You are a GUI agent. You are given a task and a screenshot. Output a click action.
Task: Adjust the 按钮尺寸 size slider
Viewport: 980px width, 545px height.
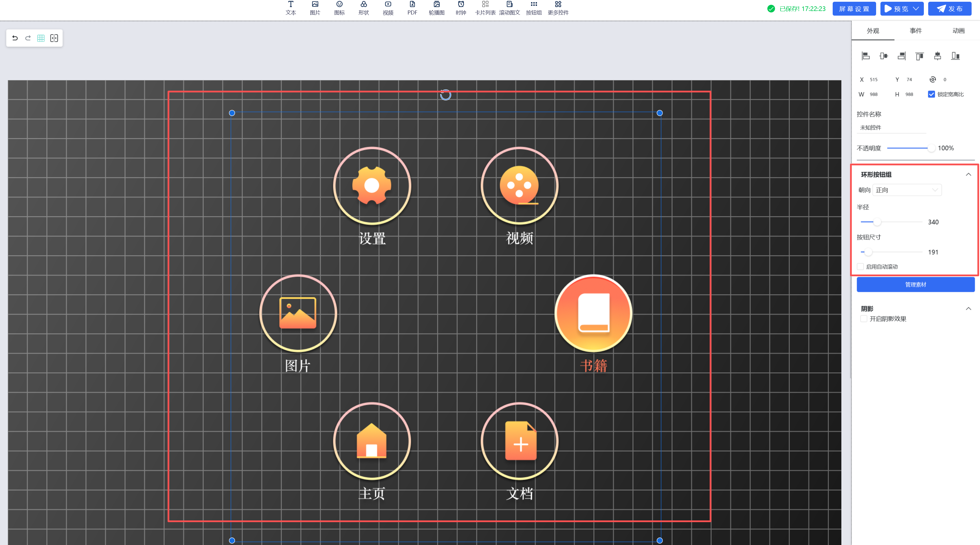point(868,252)
